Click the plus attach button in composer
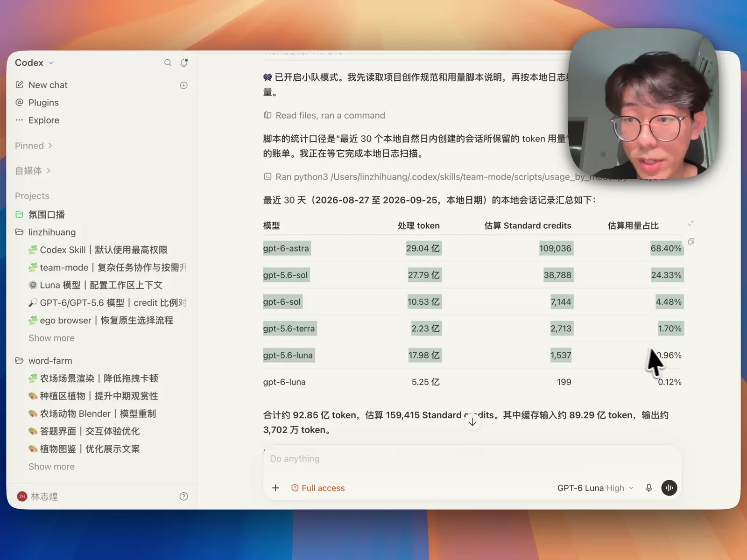Image resolution: width=747 pixels, height=560 pixels. coord(275,488)
